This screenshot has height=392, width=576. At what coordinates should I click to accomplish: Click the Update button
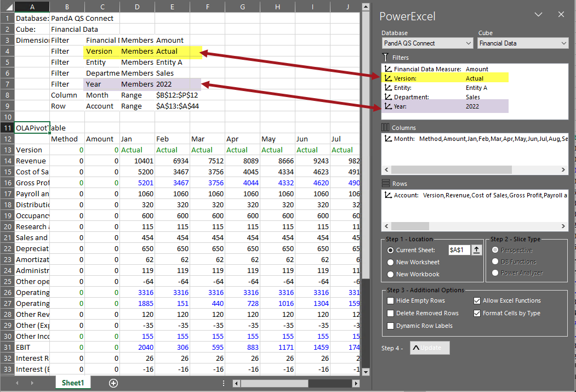point(430,348)
